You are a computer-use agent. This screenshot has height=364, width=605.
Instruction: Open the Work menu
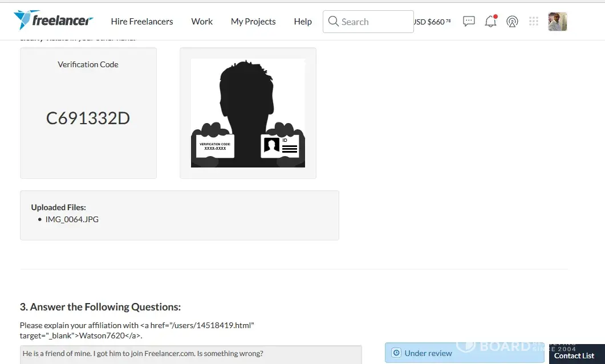(x=202, y=22)
